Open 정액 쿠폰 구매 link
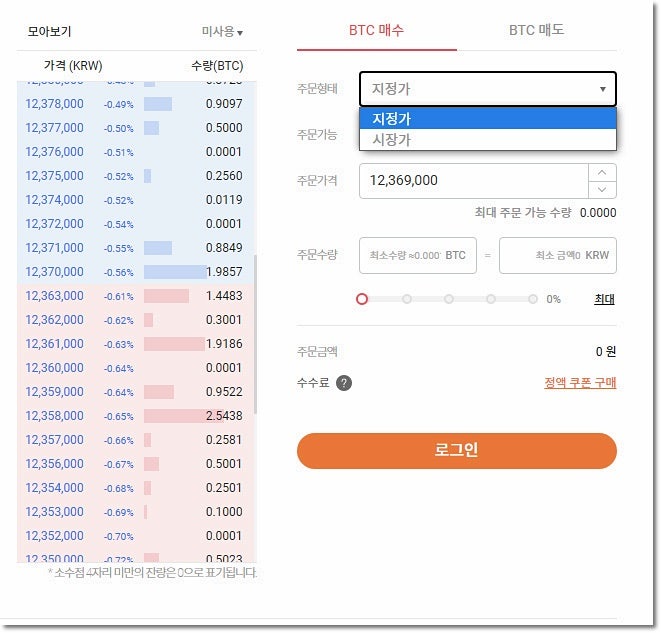 580,383
